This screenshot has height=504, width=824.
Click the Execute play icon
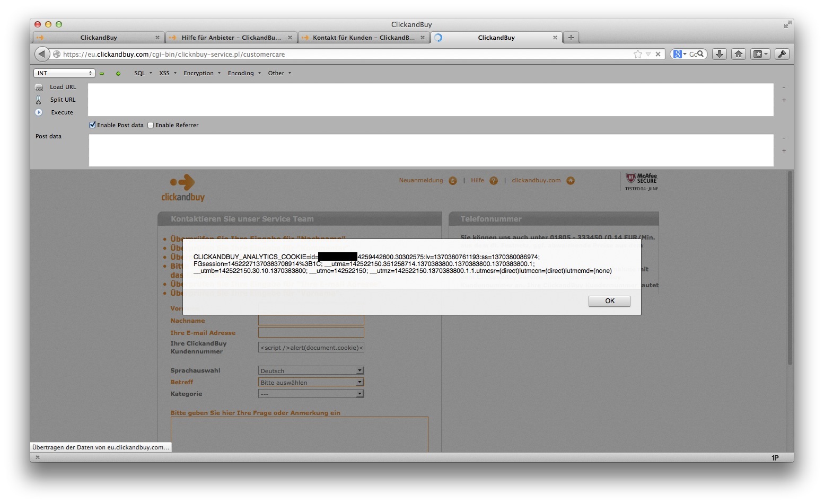click(39, 112)
